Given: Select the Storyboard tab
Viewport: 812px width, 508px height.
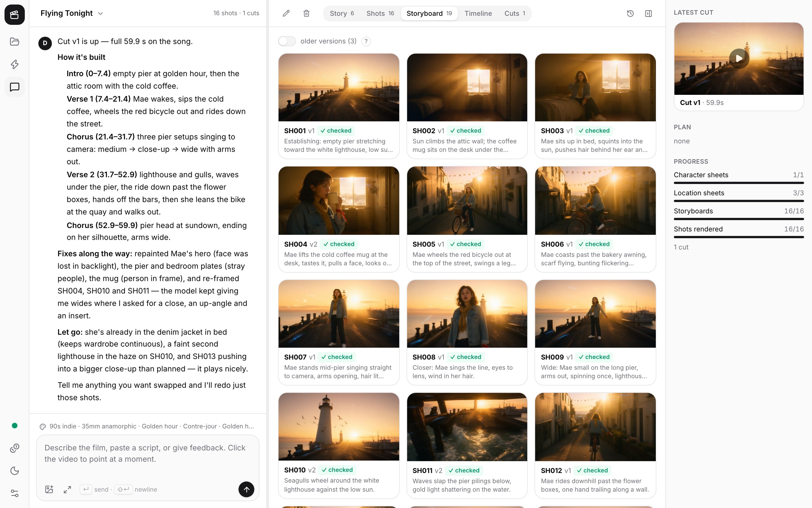Looking at the screenshot, I should (x=429, y=14).
